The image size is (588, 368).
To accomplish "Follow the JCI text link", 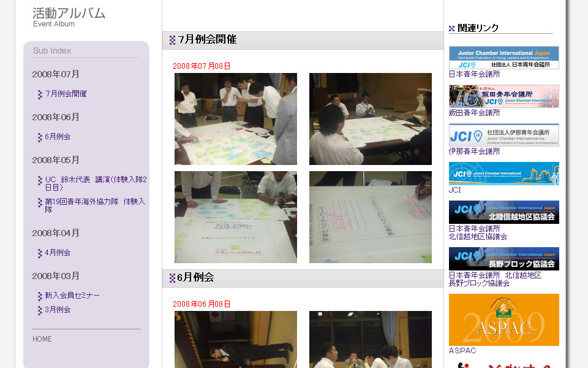I will [x=455, y=190].
